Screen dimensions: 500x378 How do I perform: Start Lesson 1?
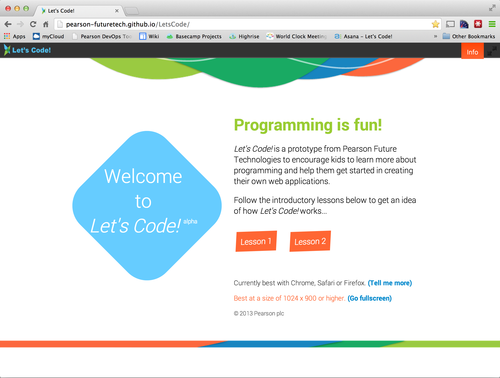[256, 241]
